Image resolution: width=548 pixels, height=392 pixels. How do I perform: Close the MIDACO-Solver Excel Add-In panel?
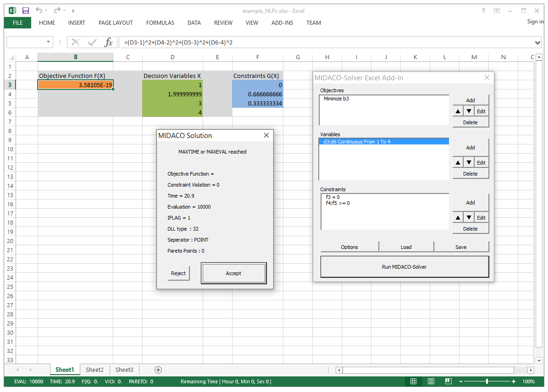pyautogui.click(x=487, y=77)
